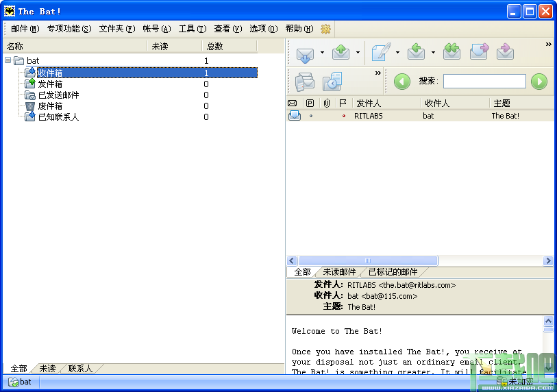Click the forward message icon
This screenshot has width=557, height=392.
tap(479, 52)
